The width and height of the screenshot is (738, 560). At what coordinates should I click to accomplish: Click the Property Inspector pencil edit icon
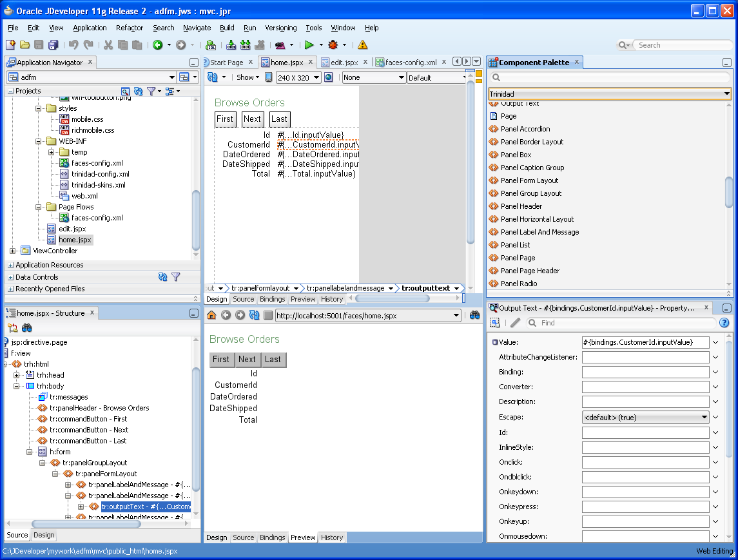[516, 323]
